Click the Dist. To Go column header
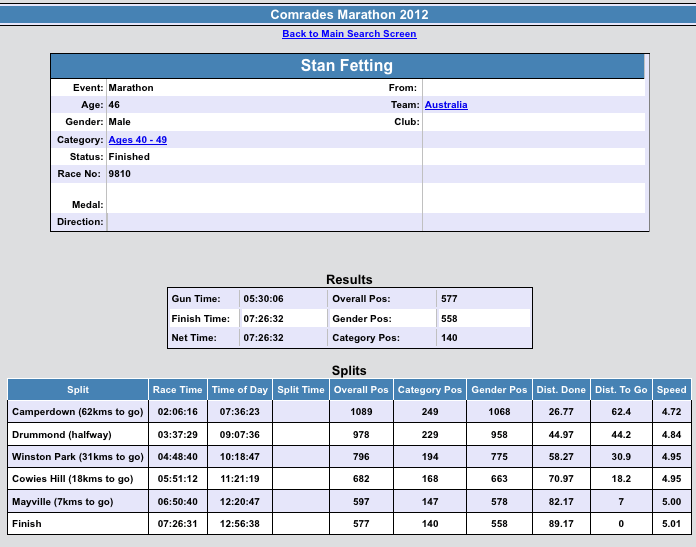The height and width of the screenshot is (547, 696). pos(620,390)
